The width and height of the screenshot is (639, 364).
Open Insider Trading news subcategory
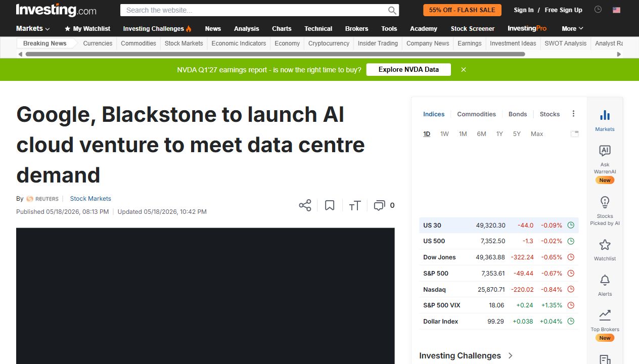378,43
